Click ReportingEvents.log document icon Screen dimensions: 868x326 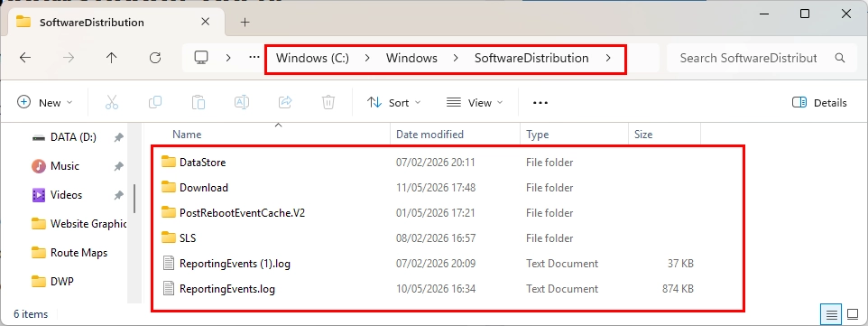(x=169, y=288)
